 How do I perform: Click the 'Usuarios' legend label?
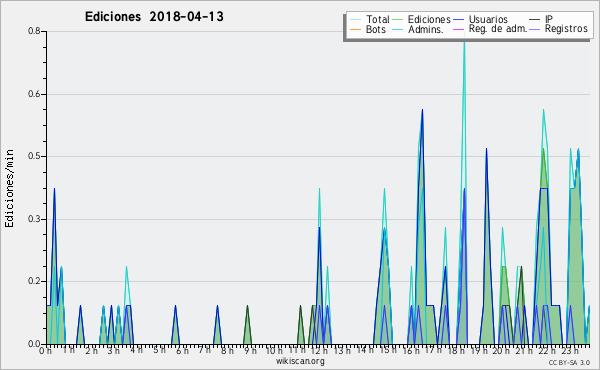(x=488, y=19)
